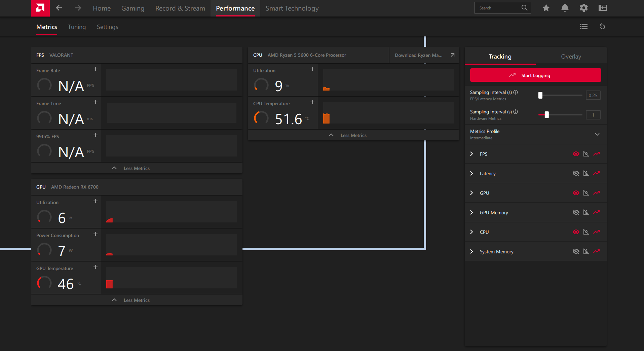644x351 pixels.
Task: Hide FPS metrics with eye icon
Action: 576,154
